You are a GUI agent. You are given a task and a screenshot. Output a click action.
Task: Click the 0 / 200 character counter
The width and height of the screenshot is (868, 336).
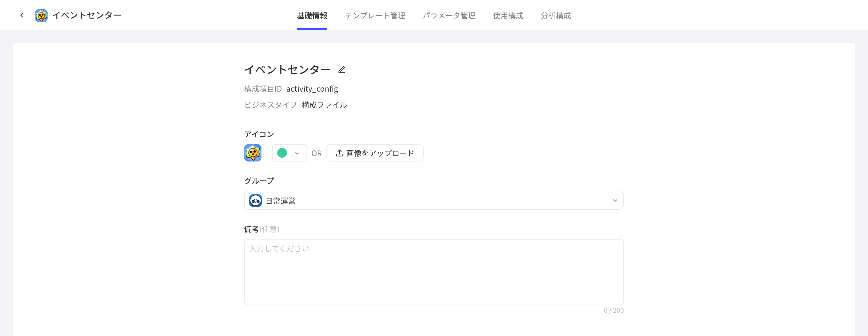pos(614,311)
